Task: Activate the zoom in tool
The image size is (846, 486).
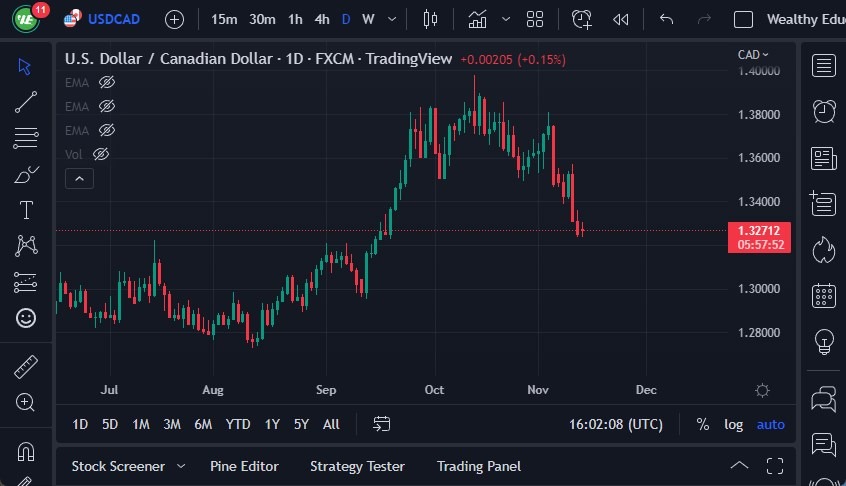Action: tap(25, 402)
